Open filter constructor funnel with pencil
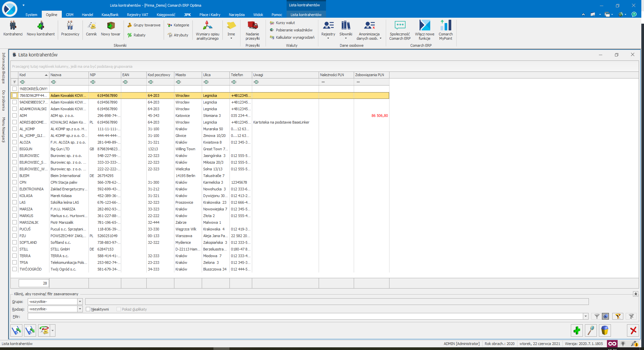 (618, 316)
